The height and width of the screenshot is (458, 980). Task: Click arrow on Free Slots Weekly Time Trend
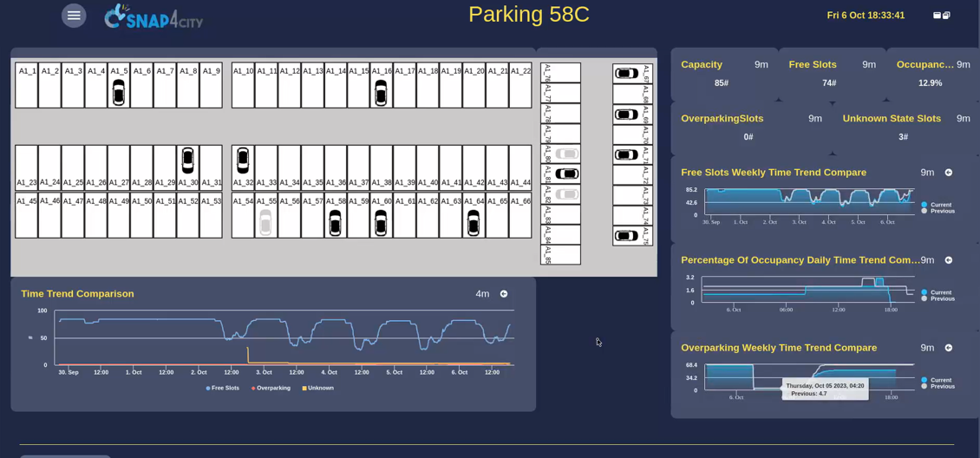click(x=948, y=173)
